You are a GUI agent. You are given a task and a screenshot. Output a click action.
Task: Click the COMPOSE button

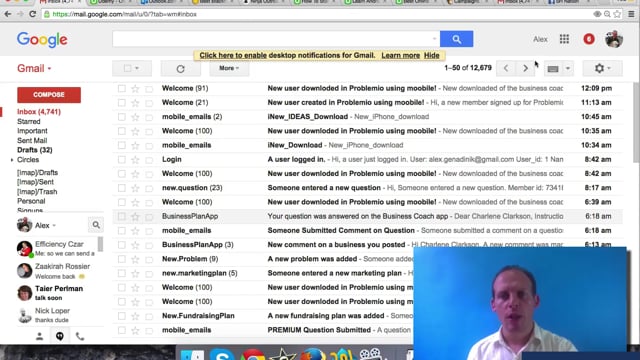click(49, 95)
